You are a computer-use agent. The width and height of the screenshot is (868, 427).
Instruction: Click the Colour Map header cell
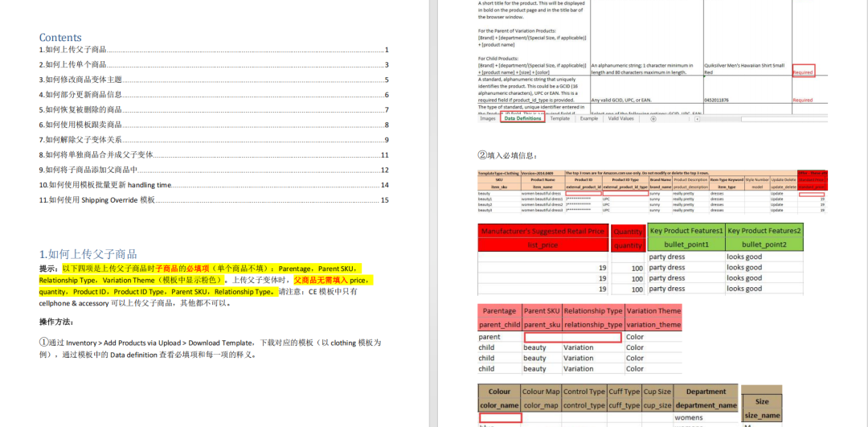point(542,392)
